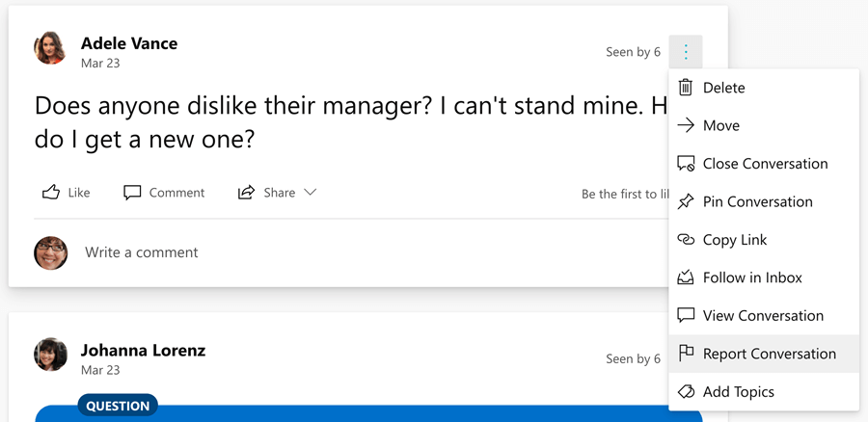Open Johanna Lorenz's profile name link

pos(143,350)
